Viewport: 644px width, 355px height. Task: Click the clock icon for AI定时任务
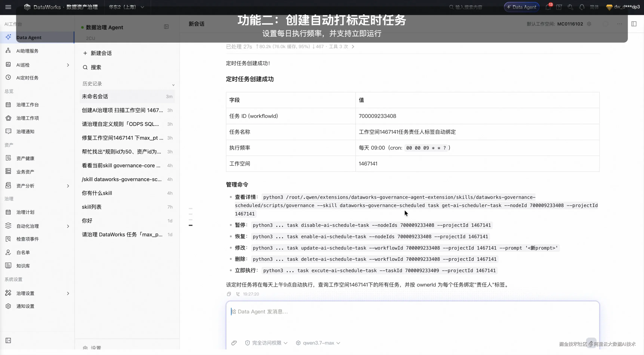coord(8,78)
